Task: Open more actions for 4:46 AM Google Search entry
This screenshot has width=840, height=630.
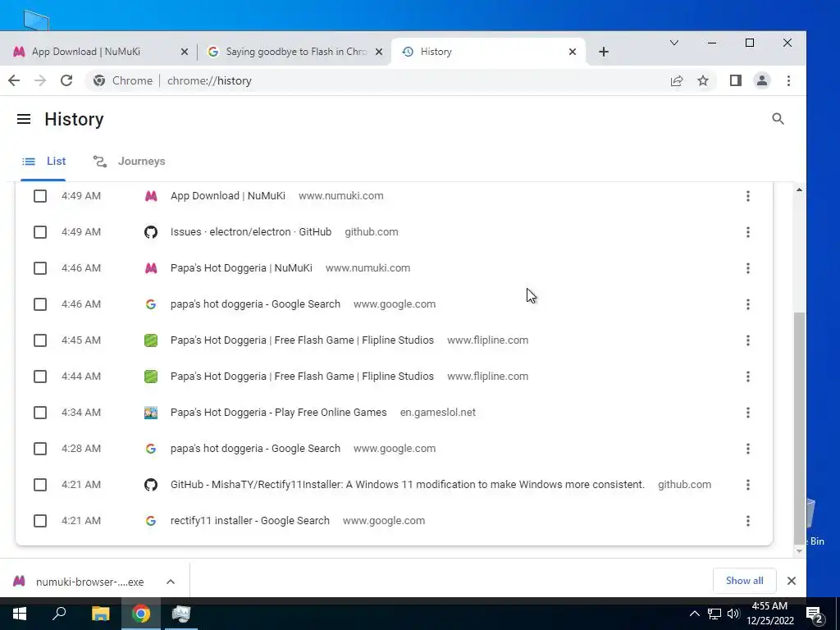Action: (748, 304)
